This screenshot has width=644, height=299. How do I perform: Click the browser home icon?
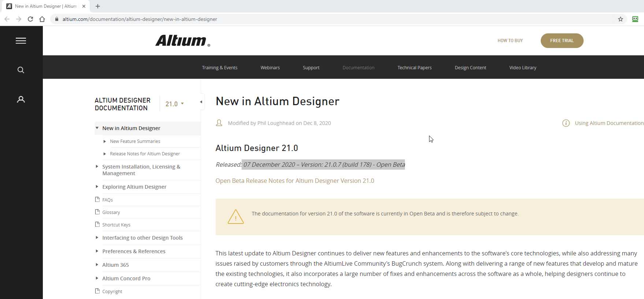[42, 19]
